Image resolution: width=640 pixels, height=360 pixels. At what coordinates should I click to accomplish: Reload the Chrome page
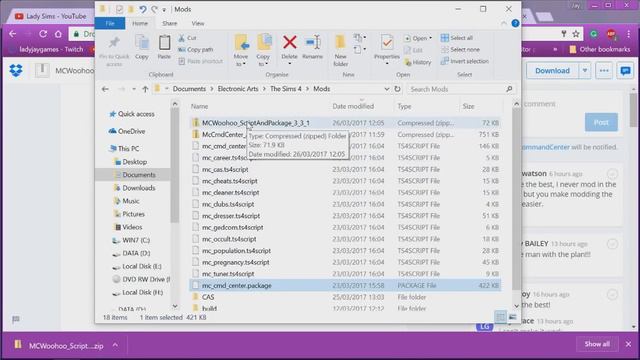(43, 34)
